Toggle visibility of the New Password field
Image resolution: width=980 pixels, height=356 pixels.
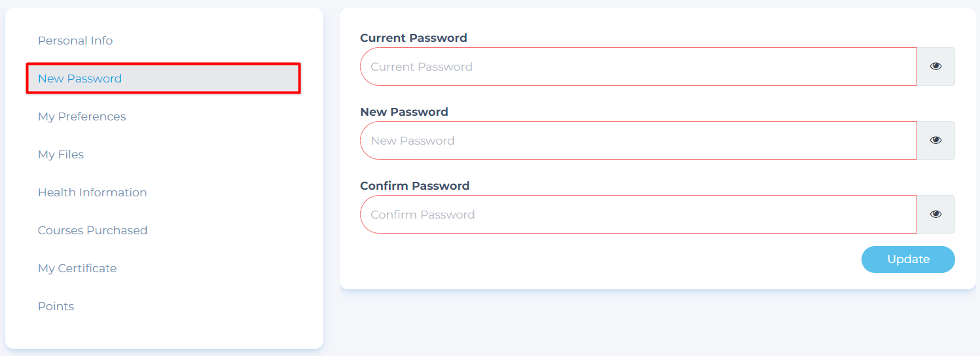point(935,140)
